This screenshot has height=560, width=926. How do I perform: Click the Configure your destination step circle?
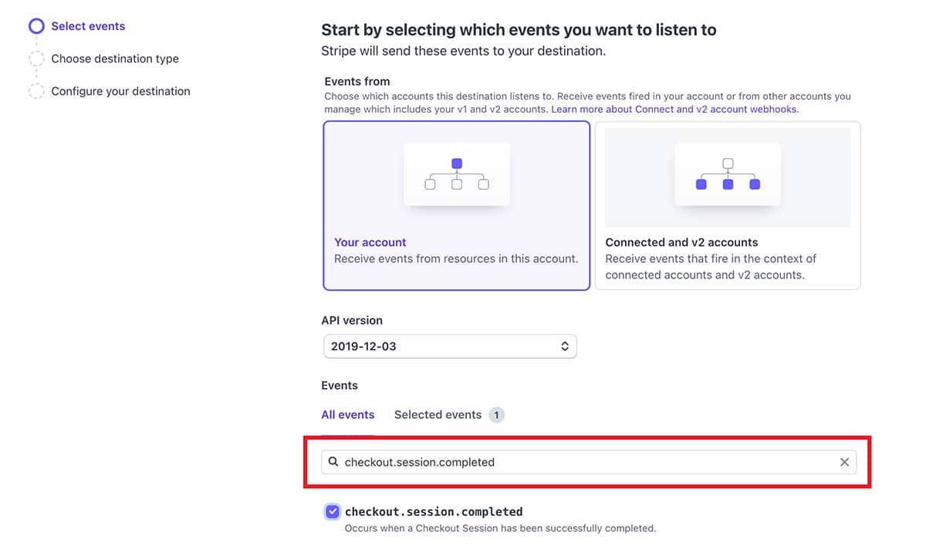35,90
